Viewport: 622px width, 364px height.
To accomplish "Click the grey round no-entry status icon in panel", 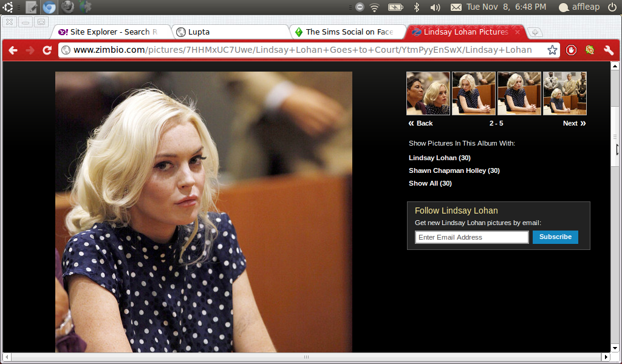I will click(360, 7).
